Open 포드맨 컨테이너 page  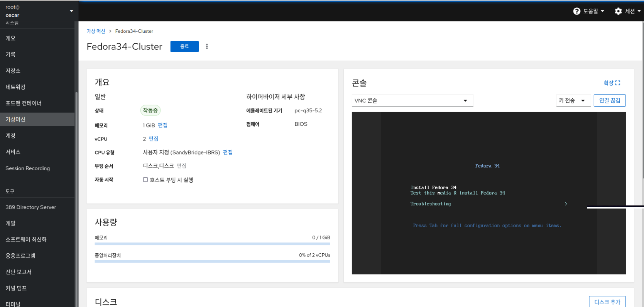pyautogui.click(x=37, y=103)
